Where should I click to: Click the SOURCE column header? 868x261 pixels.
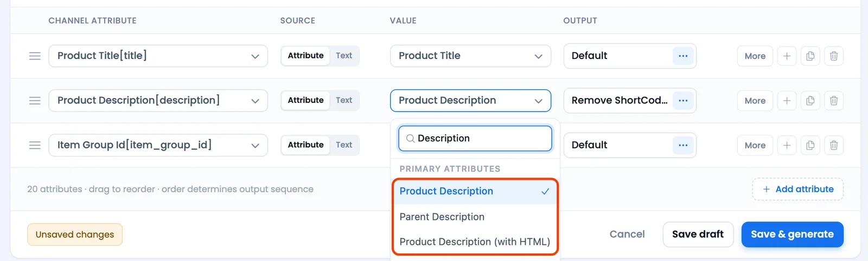(297, 21)
